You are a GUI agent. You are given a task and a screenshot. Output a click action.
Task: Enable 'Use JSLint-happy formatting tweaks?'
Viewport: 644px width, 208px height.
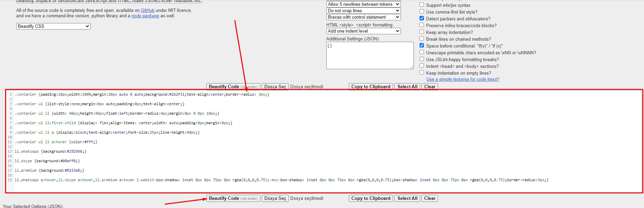(x=422, y=59)
